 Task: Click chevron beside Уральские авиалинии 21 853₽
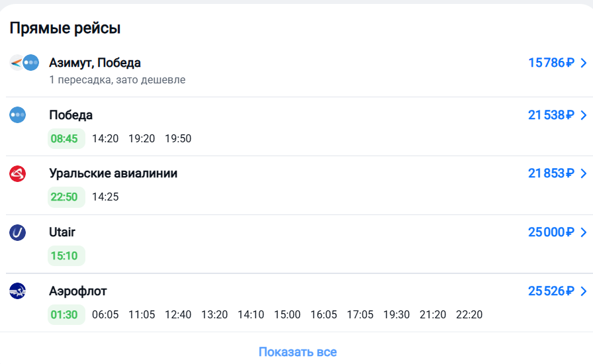click(583, 173)
